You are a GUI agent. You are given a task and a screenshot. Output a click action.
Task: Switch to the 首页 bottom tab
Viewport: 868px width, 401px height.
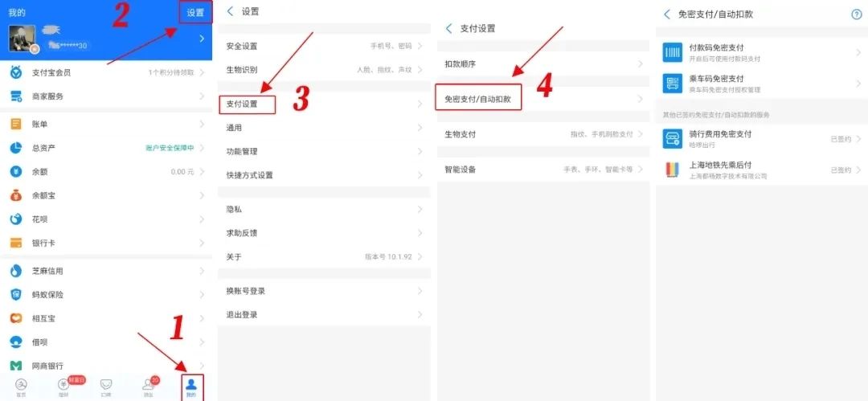tap(21, 387)
